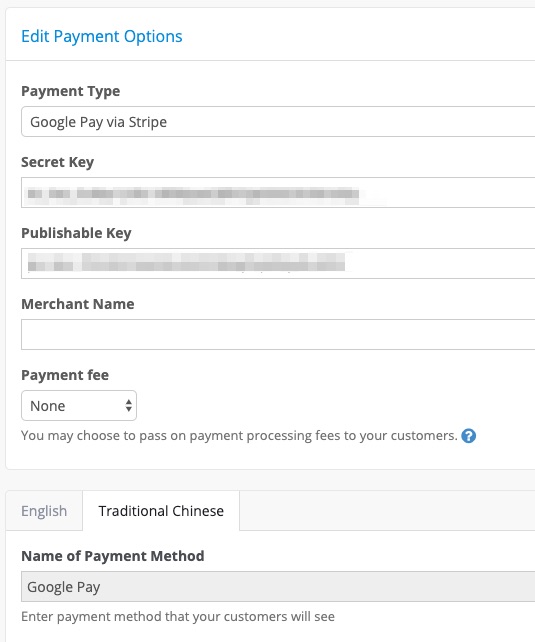Click the Payment fee label

65,375
